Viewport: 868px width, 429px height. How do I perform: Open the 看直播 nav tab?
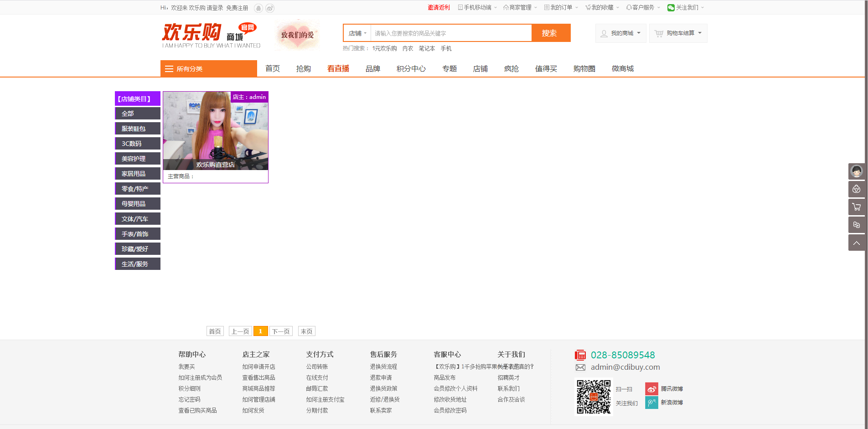[x=338, y=69]
